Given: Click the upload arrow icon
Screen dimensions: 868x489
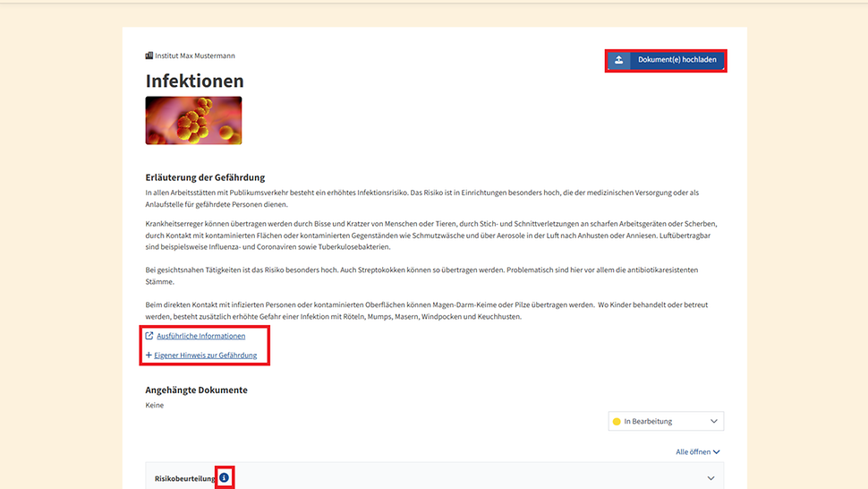Looking at the screenshot, I should click(x=619, y=60).
